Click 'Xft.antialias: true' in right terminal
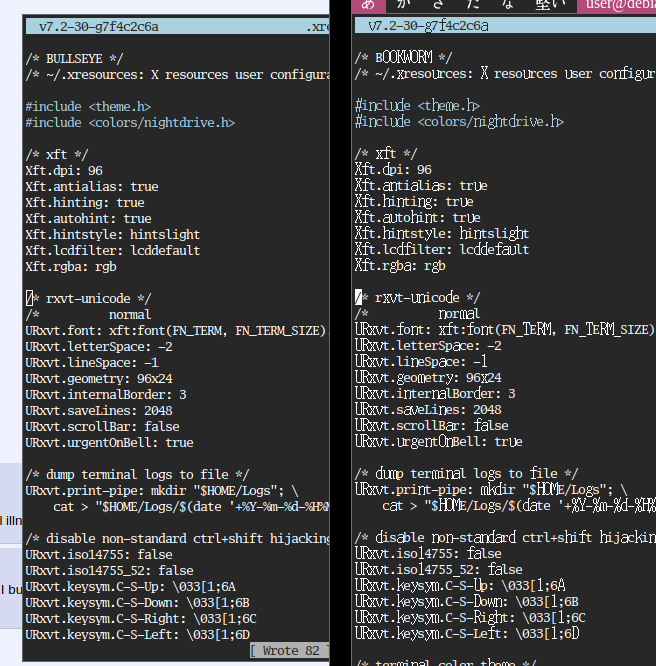The image size is (656, 666). pos(421,185)
